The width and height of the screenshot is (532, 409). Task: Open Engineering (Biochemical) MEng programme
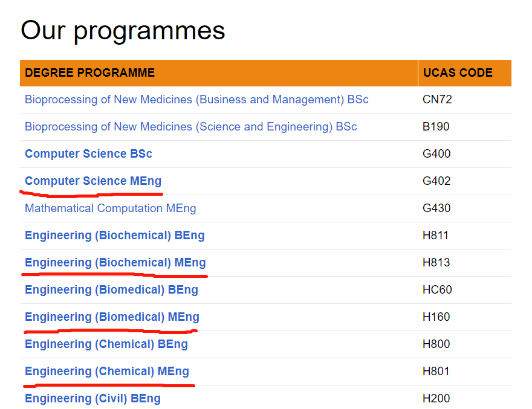click(115, 262)
